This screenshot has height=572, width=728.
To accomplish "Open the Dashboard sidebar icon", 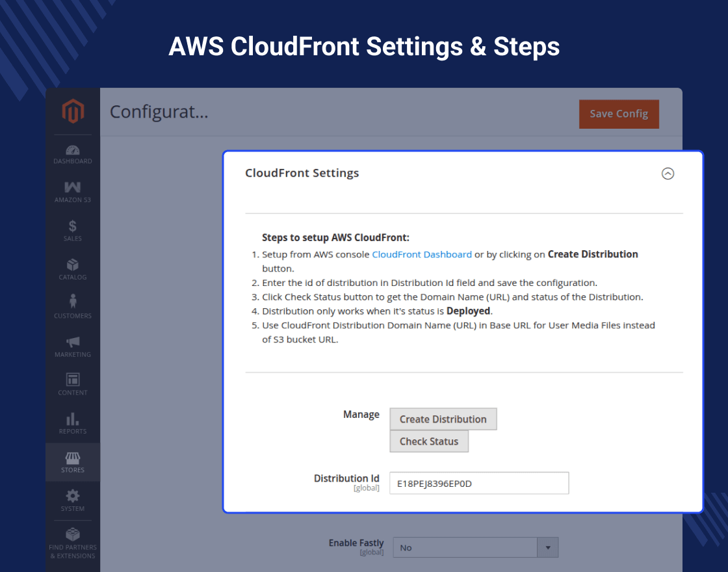I will (72, 155).
